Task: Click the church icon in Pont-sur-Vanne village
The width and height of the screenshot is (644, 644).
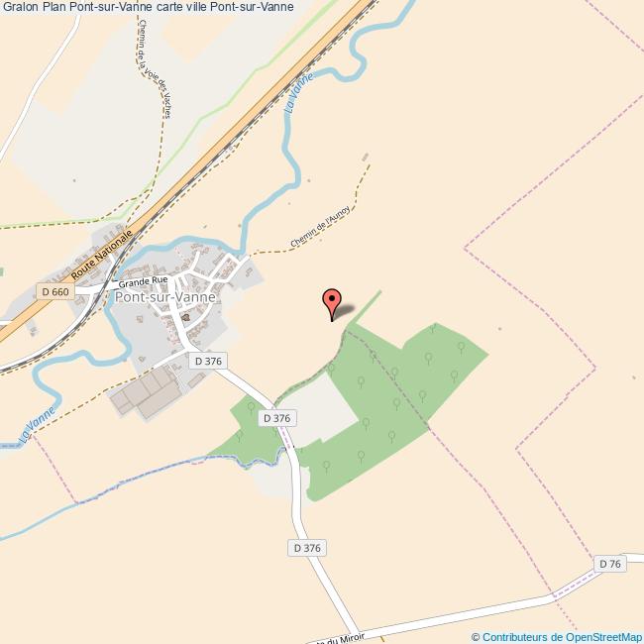Action: (186, 317)
